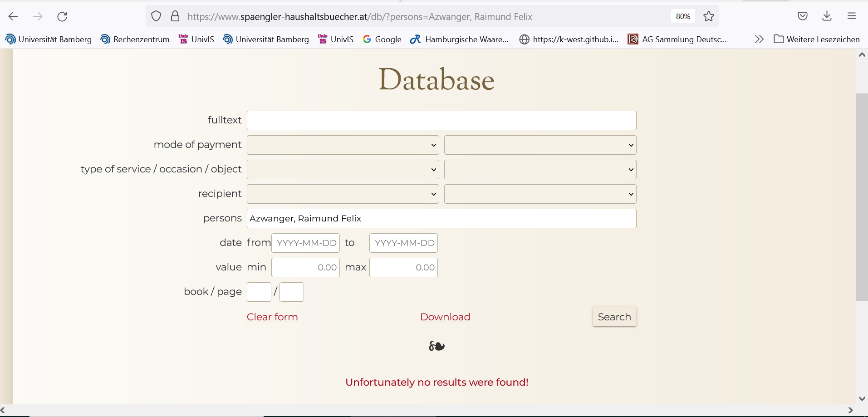Open the second Universität Bamberg bookmark
The height and width of the screenshot is (417, 868).
pyautogui.click(x=266, y=39)
